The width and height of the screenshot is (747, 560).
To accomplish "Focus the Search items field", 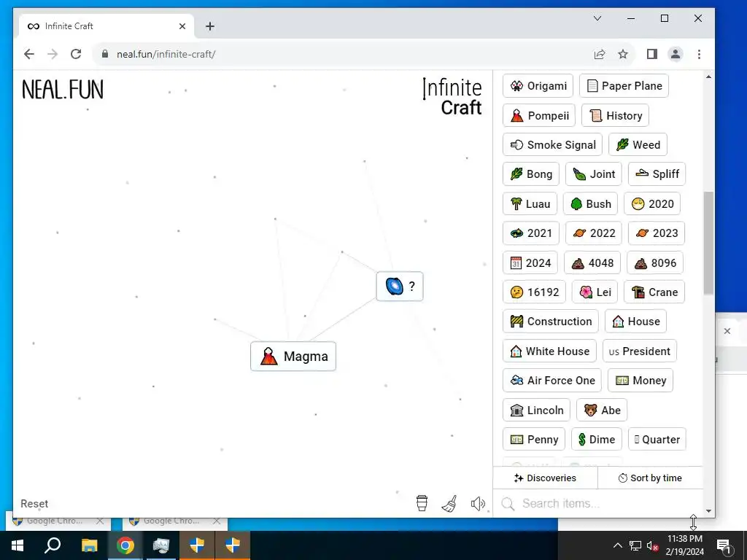I will (598, 503).
